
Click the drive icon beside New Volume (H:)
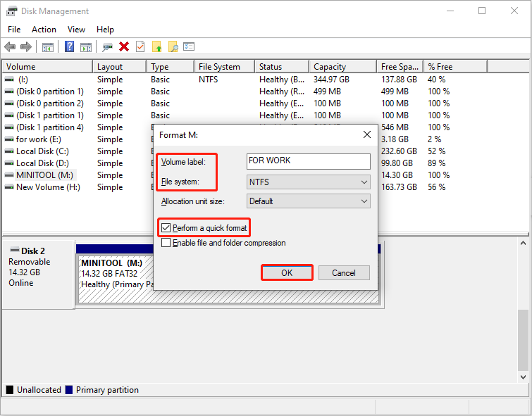(x=9, y=187)
